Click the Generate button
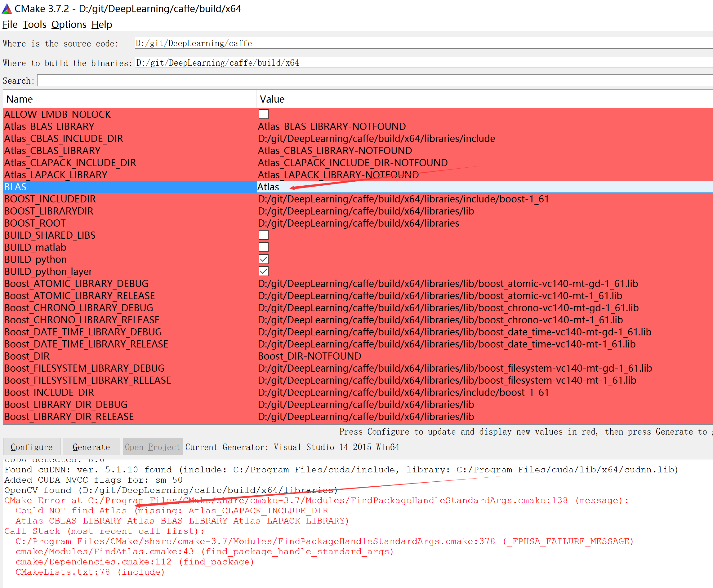The image size is (713, 588). coord(91,447)
